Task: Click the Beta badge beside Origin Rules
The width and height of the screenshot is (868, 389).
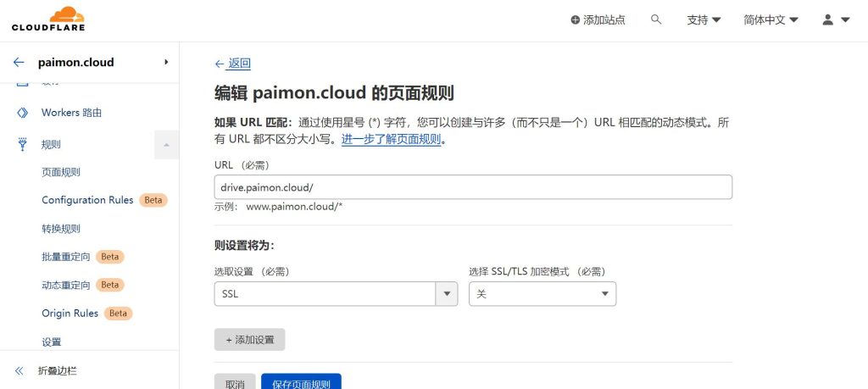Action: click(x=118, y=314)
